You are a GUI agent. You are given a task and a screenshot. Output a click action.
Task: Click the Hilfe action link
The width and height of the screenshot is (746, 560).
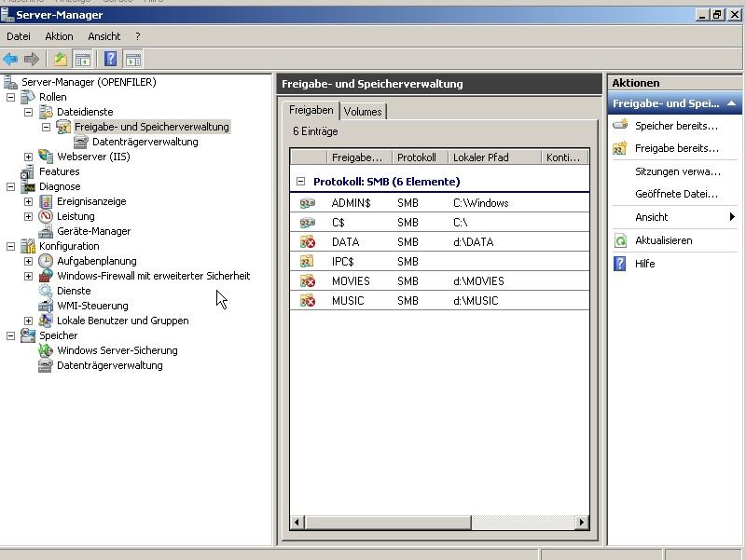644,264
